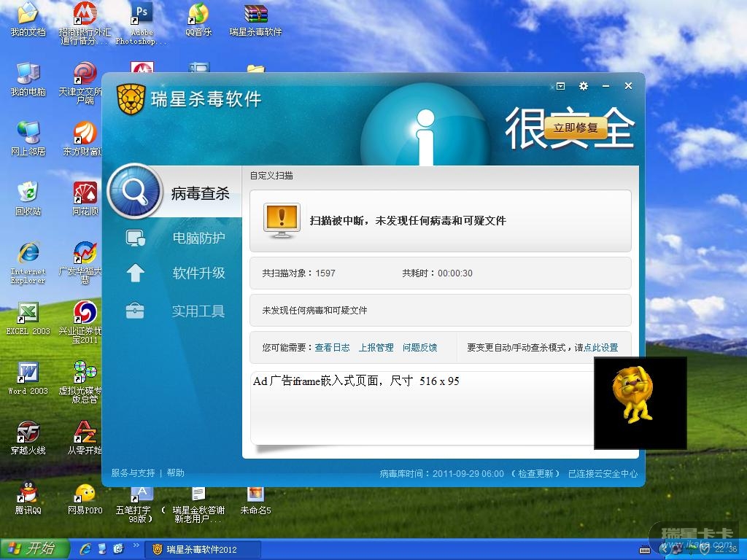Select the 网上邻居 desktop icon
Screen dimensions: 747x560
pos(28,139)
